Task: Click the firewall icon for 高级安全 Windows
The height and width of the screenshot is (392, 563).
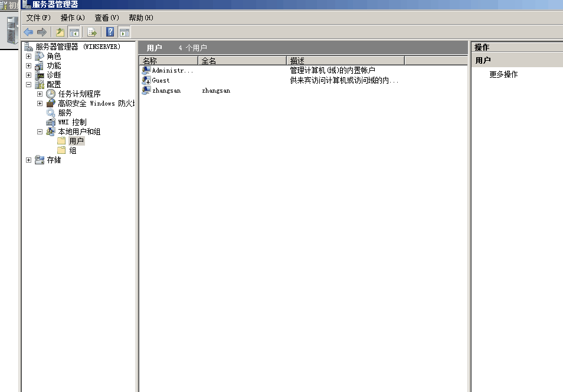Action: [51, 103]
